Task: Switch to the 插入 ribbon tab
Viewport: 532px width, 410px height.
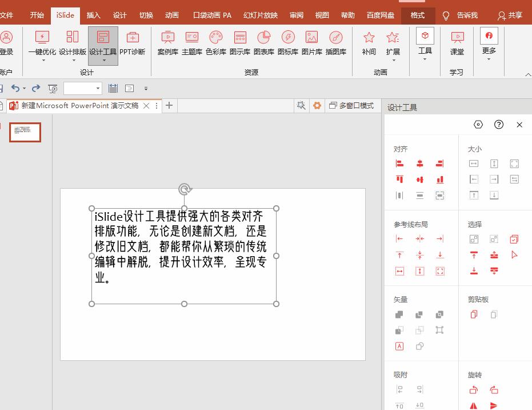Action: 93,15
